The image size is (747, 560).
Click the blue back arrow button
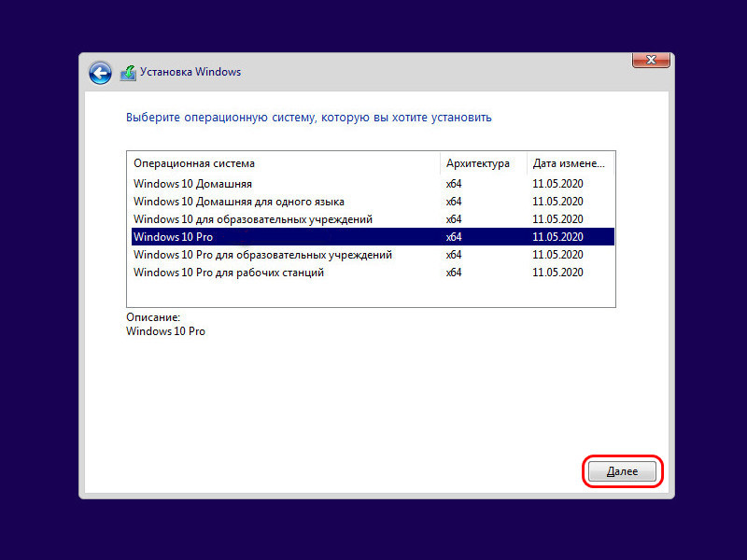coord(100,74)
